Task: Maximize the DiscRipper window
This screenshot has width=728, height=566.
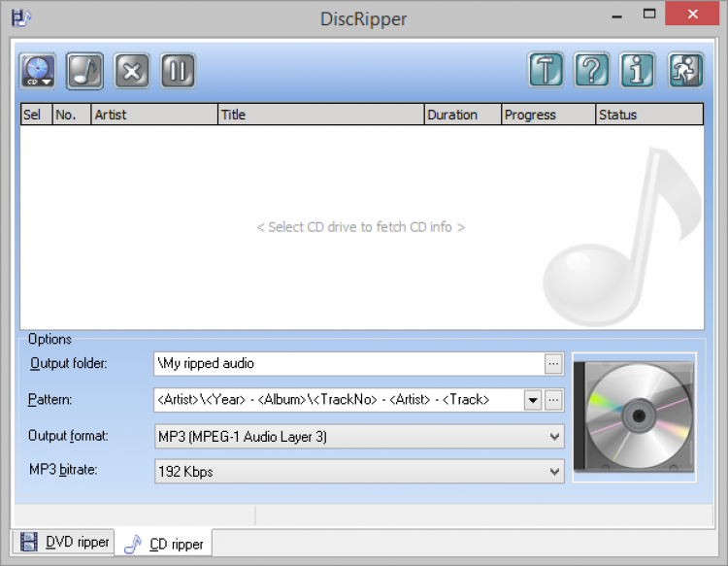Action: [649, 15]
